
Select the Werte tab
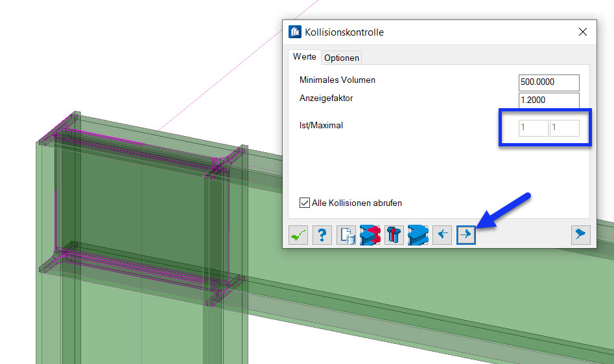click(304, 57)
